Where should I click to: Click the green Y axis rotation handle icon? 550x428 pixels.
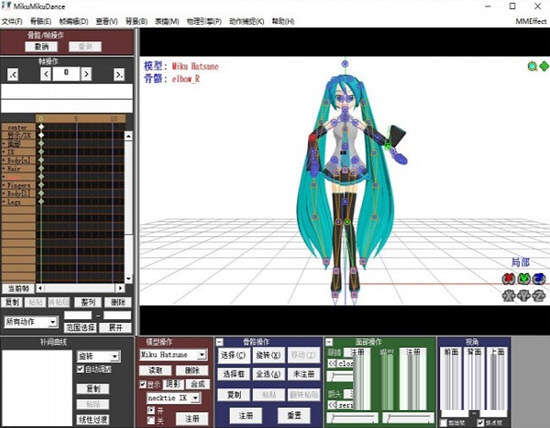click(524, 279)
